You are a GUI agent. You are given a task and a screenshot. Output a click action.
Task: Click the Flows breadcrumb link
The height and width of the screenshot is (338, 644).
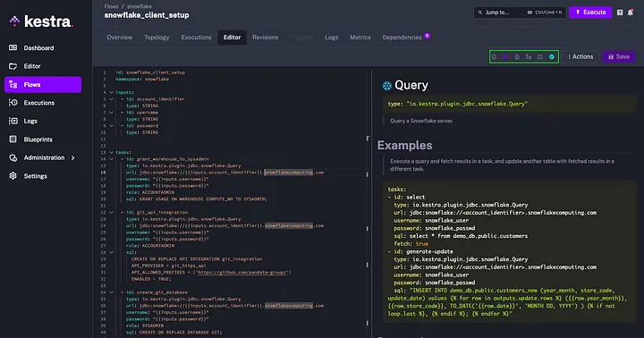pyautogui.click(x=111, y=6)
